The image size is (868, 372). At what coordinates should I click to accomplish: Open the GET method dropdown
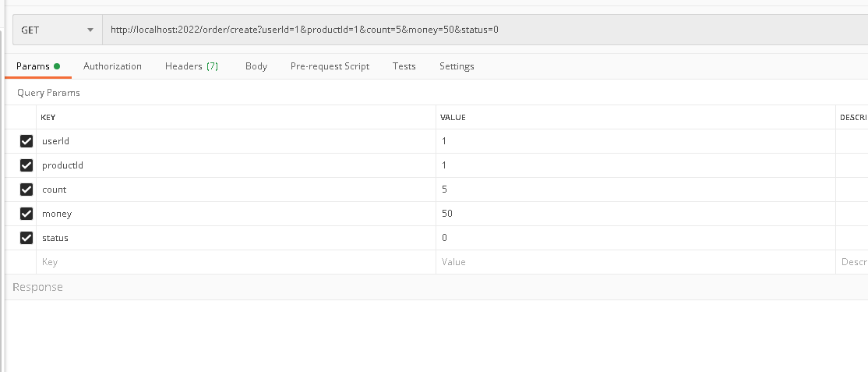pyautogui.click(x=57, y=30)
